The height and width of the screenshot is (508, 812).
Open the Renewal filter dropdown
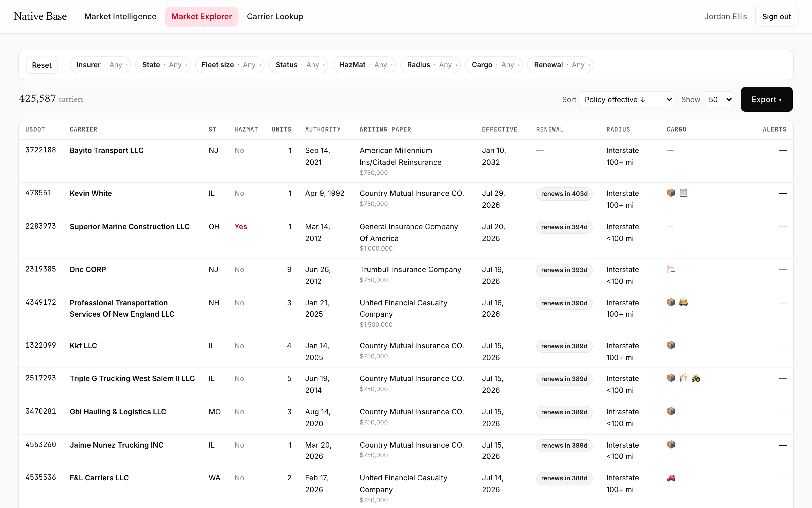point(560,65)
